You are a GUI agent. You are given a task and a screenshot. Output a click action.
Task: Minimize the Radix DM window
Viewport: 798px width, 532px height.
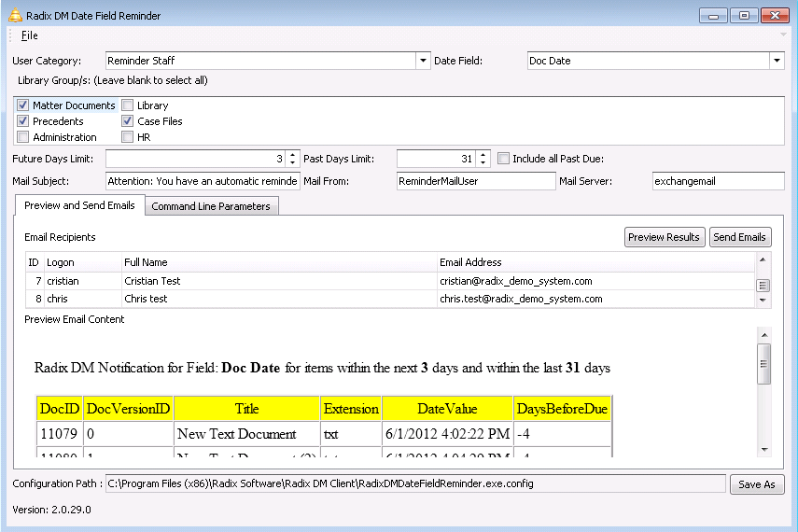coord(713,16)
